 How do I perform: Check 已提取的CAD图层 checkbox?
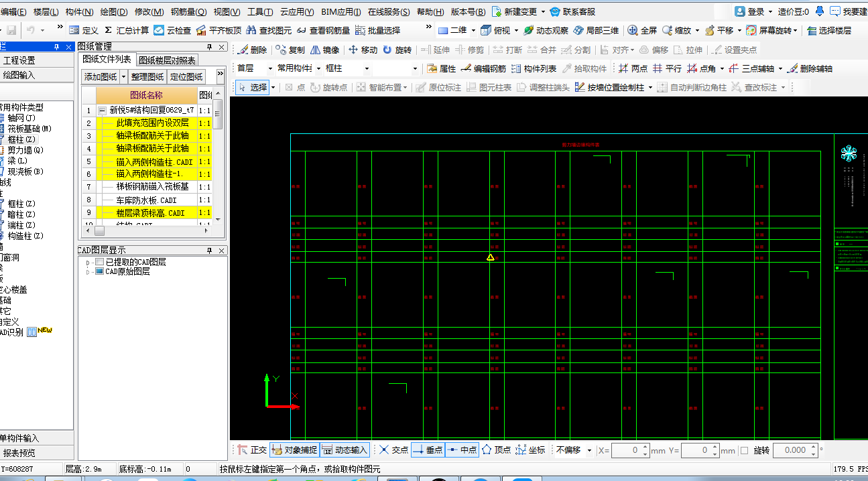pos(100,262)
